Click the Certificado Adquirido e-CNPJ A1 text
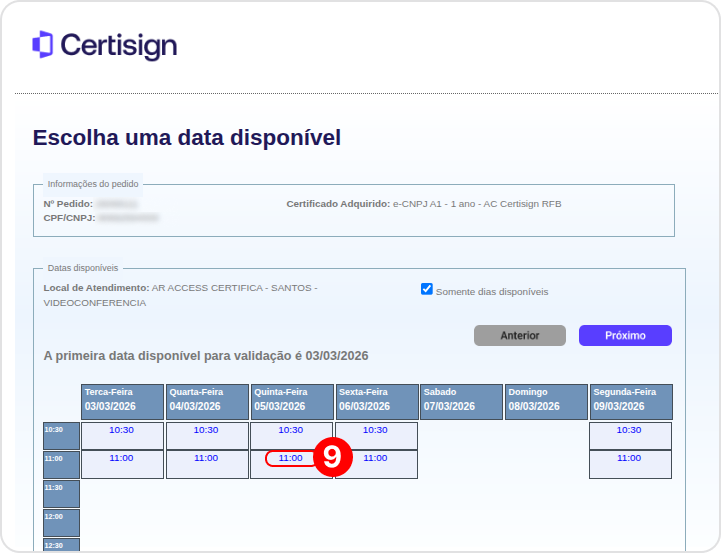The image size is (721, 553). point(424,204)
